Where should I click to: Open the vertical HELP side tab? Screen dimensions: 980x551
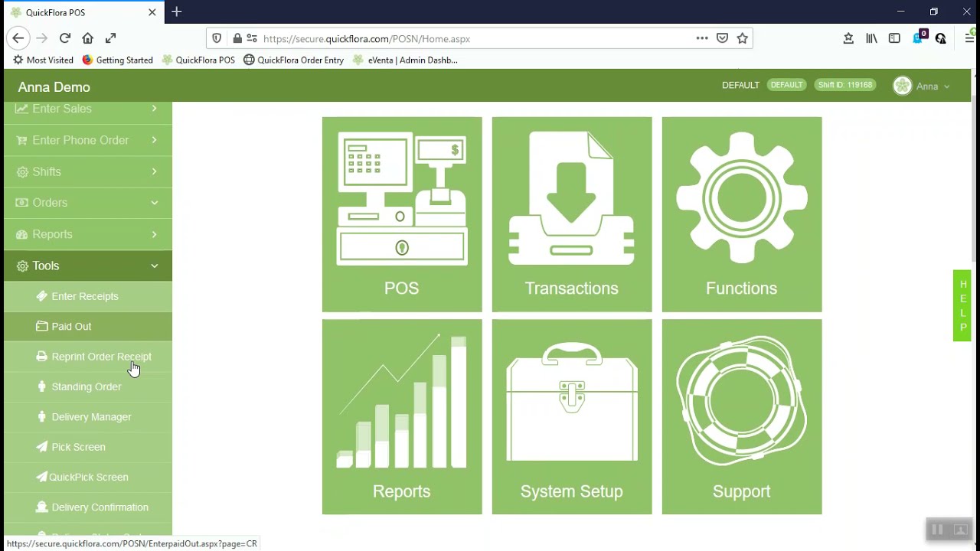click(962, 305)
